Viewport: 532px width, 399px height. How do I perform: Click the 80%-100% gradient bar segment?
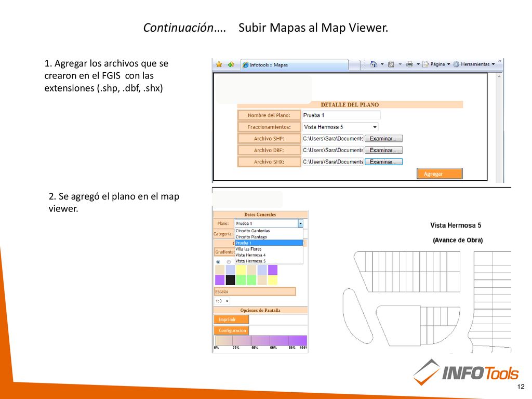pos(298,340)
